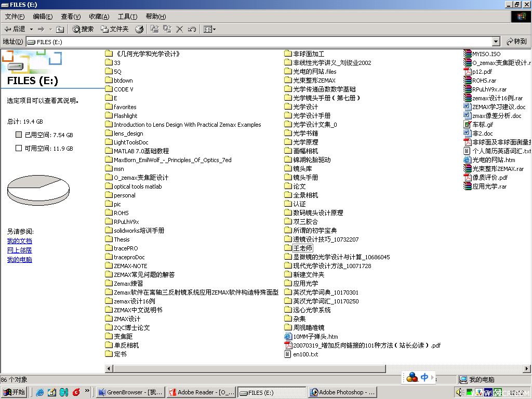
Task: Open the Folders (文件夹) pane button
Action: [x=115, y=29]
